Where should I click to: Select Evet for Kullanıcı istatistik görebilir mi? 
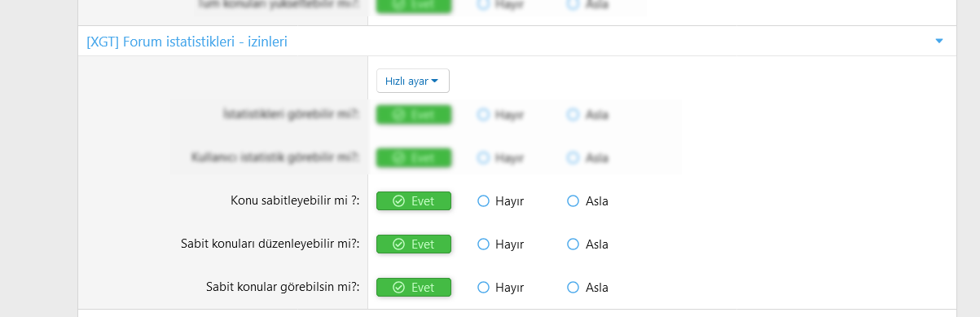tap(413, 157)
